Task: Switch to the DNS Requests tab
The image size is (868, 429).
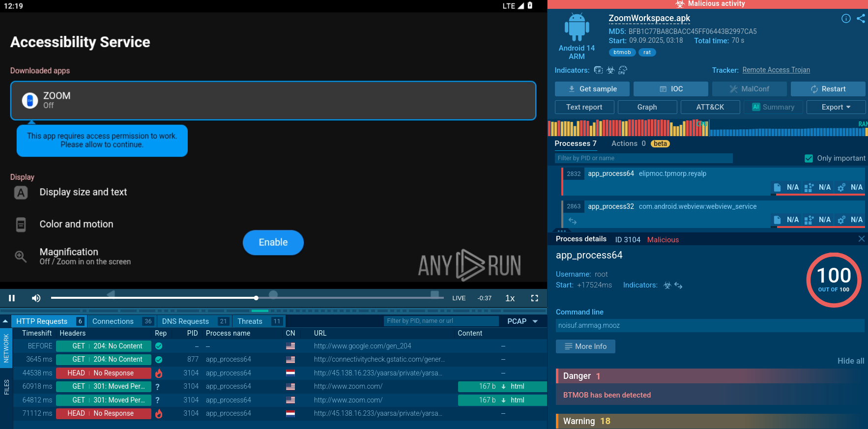Action: pos(185,321)
